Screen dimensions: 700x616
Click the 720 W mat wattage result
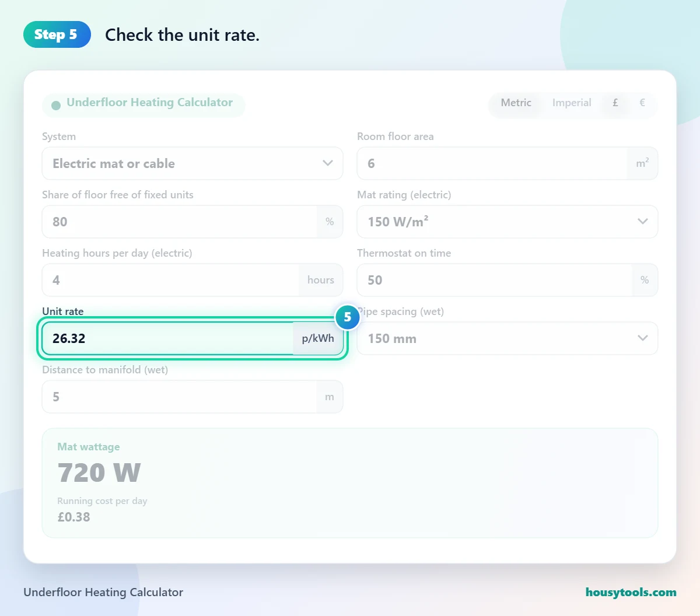tap(99, 473)
